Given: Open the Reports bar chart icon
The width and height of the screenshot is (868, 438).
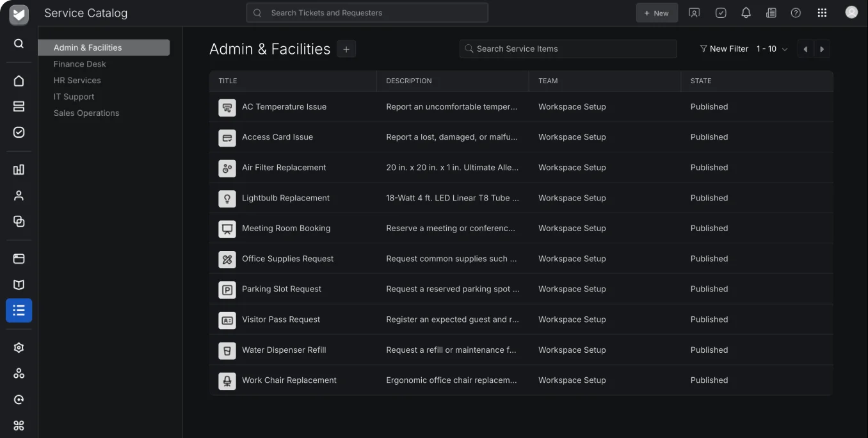Looking at the screenshot, I should pyautogui.click(x=19, y=170).
